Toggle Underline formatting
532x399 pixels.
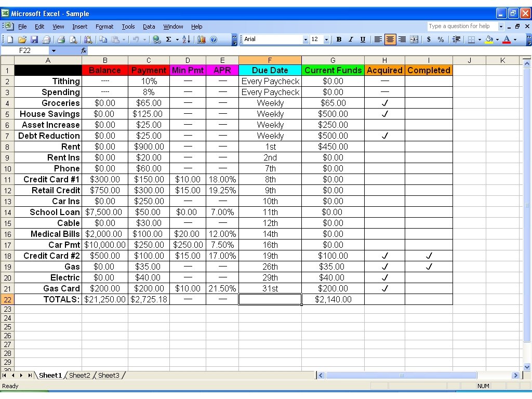(363, 39)
